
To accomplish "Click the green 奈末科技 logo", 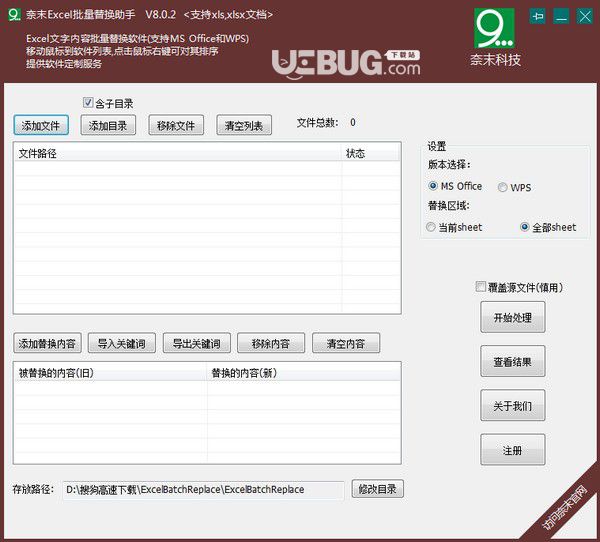I will pyautogui.click(x=494, y=28).
